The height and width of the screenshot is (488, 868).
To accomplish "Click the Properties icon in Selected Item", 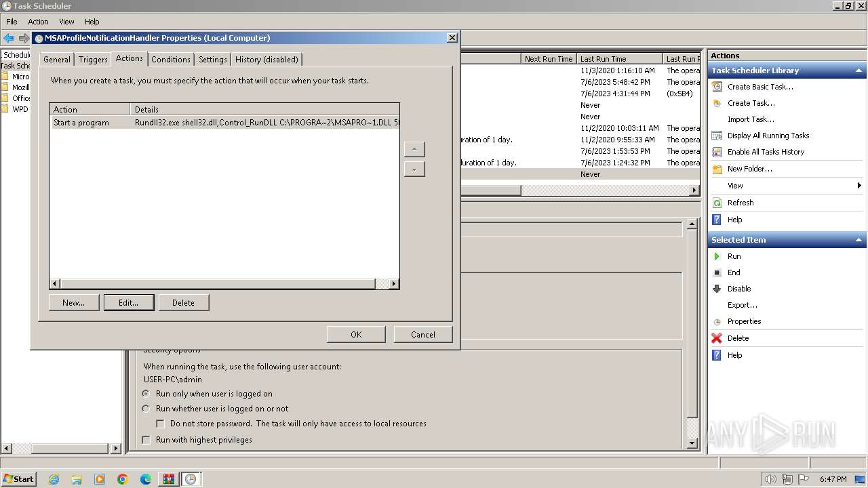I will pyautogui.click(x=717, y=321).
